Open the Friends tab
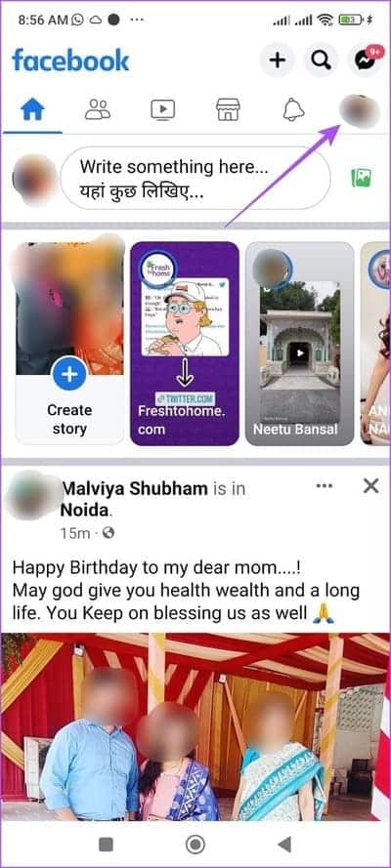 98,109
